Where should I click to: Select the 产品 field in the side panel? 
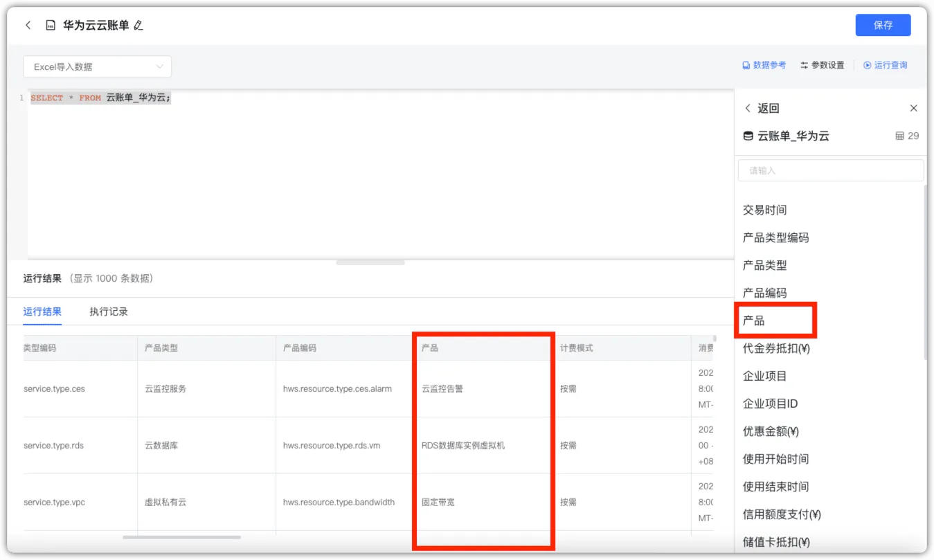click(x=754, y=321)
